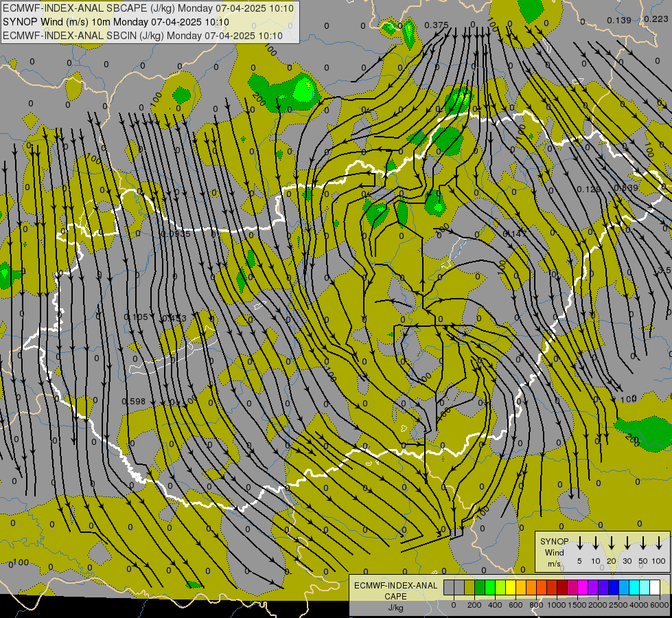
Task: Click the wind arrow icon for 50 m/s
Action: coord(643,542)
